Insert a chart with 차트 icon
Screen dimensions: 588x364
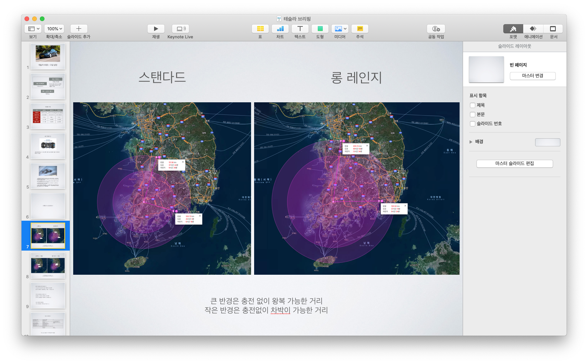click(x=280, y=29)
